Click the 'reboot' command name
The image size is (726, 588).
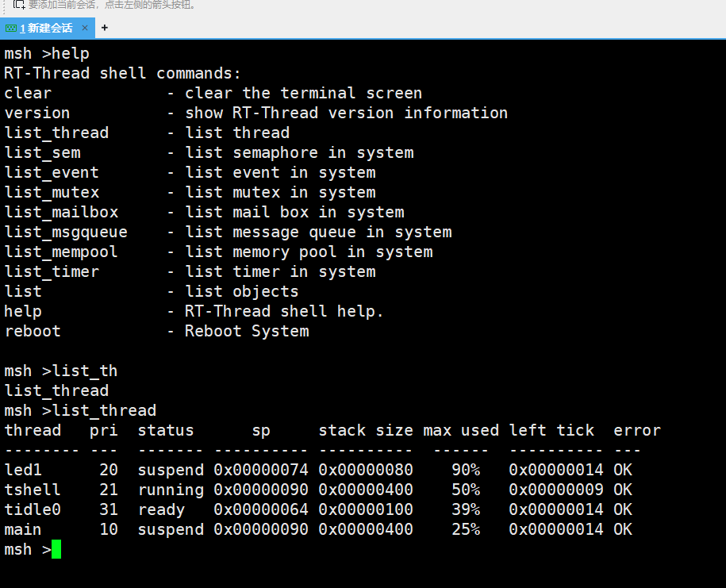[x=33, y=332]
